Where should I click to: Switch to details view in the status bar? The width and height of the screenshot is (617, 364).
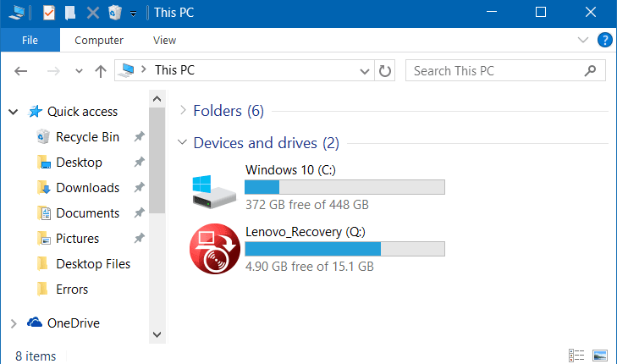coord(576,355)
